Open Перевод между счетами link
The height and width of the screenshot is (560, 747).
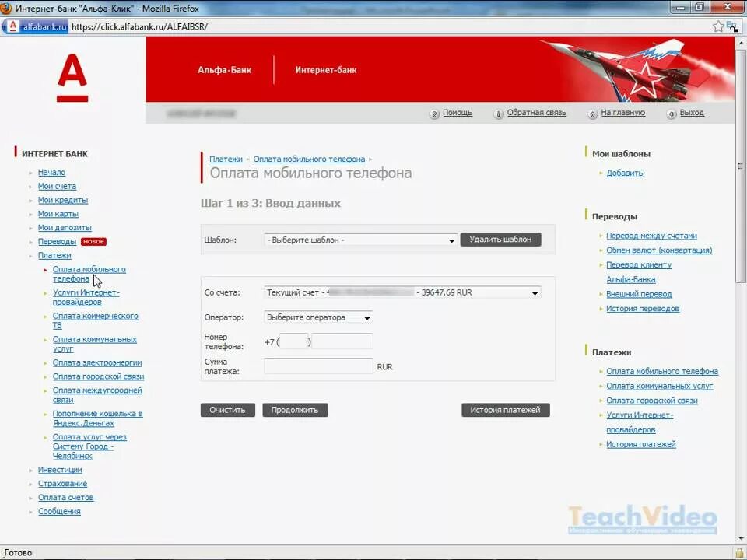(651, 236)
